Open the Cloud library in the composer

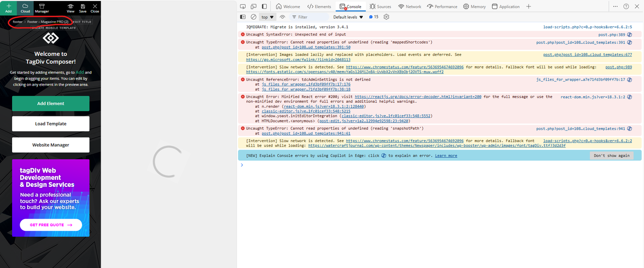pos(25,8)
